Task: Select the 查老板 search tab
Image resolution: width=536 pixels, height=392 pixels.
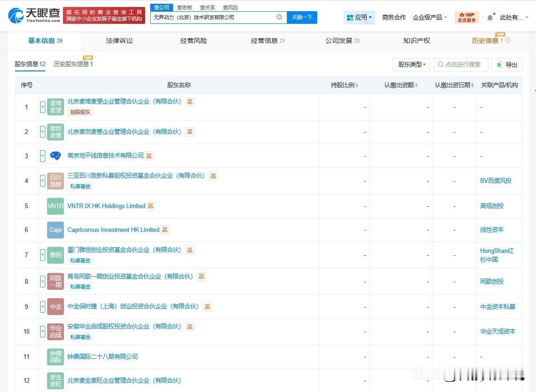Action: pos(184,7)
